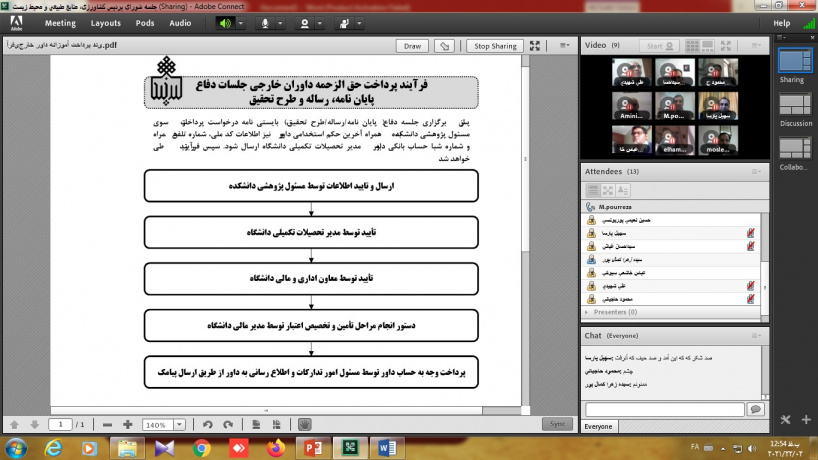Click the pointer tool icon beside Draw
This screenshot has height=460, width=818.
click(445, 46)
